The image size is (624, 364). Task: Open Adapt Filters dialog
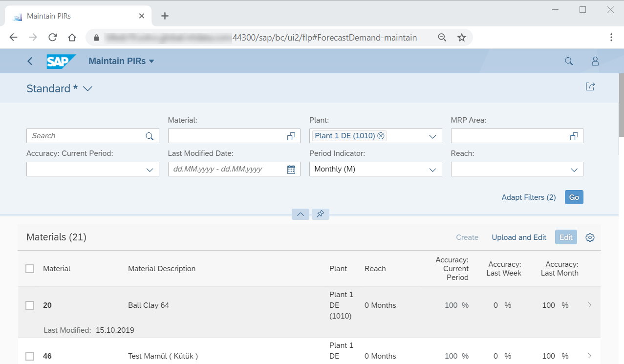pos(528,197)
